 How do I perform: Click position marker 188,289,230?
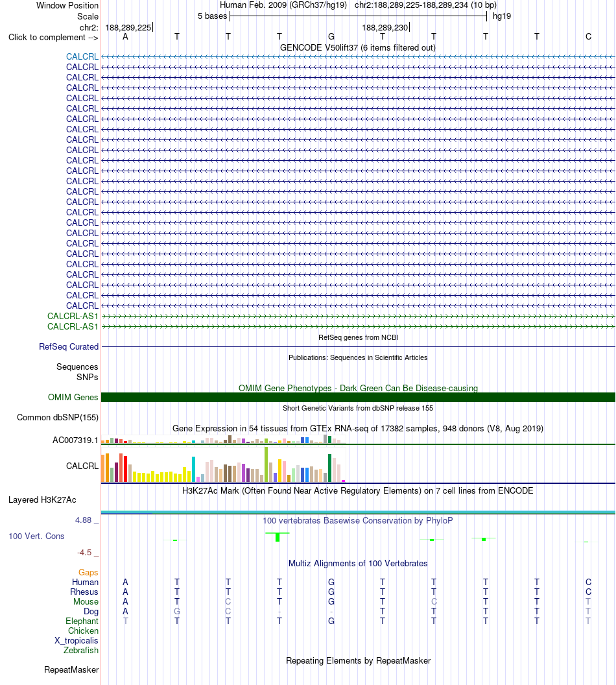click(x=385, y=27)
